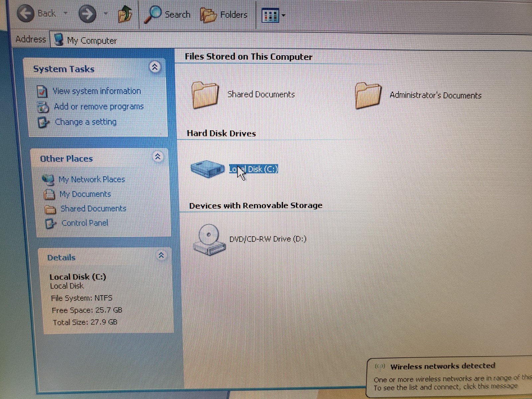Click the Other Places header title

point(66,159)
